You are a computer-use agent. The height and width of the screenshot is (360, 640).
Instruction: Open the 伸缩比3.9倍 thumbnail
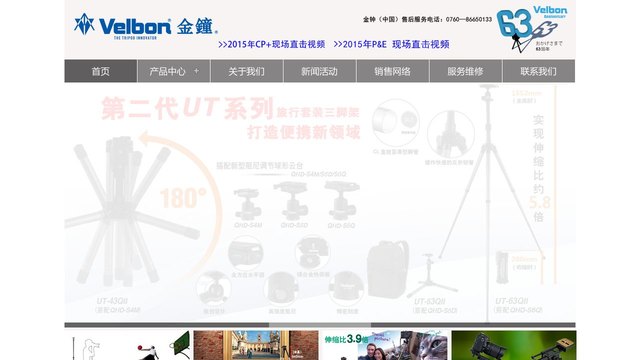(x=384, y=345)
